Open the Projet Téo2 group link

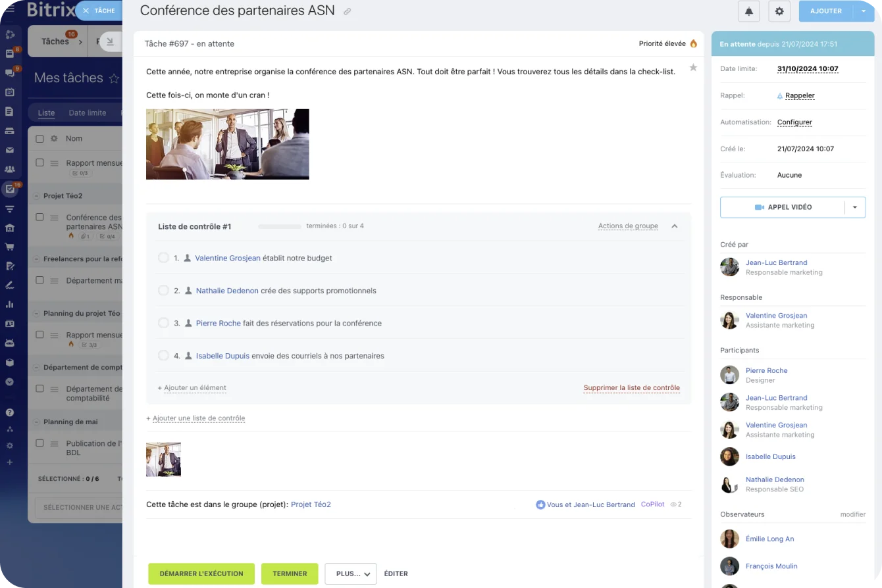point(311,504)
